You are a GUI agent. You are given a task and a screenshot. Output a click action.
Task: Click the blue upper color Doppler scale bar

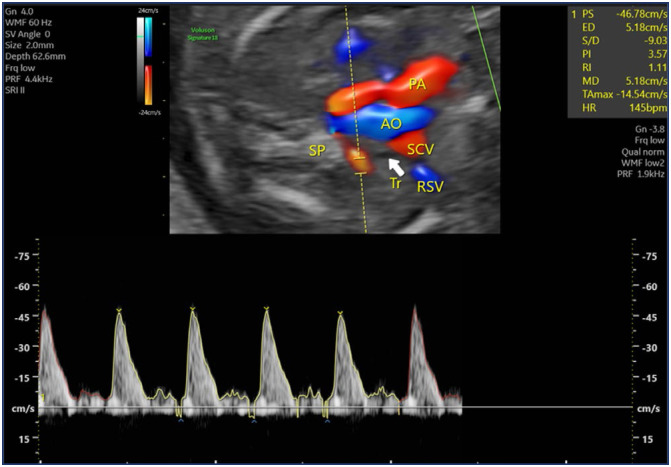[148, 37]
